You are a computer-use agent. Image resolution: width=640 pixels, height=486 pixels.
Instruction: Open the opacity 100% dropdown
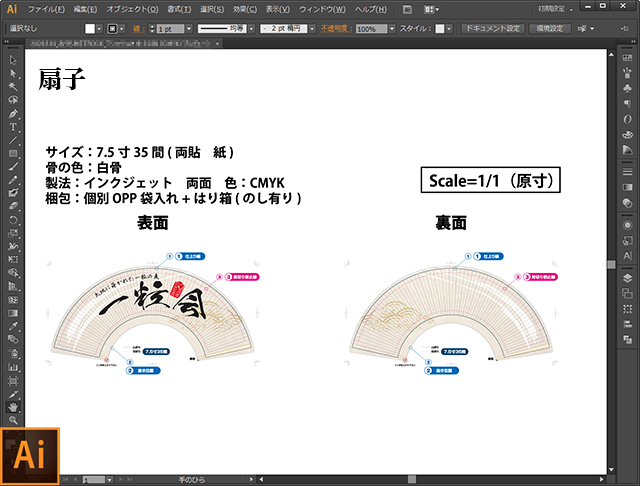pyautogui.click(x=392, y=29)
